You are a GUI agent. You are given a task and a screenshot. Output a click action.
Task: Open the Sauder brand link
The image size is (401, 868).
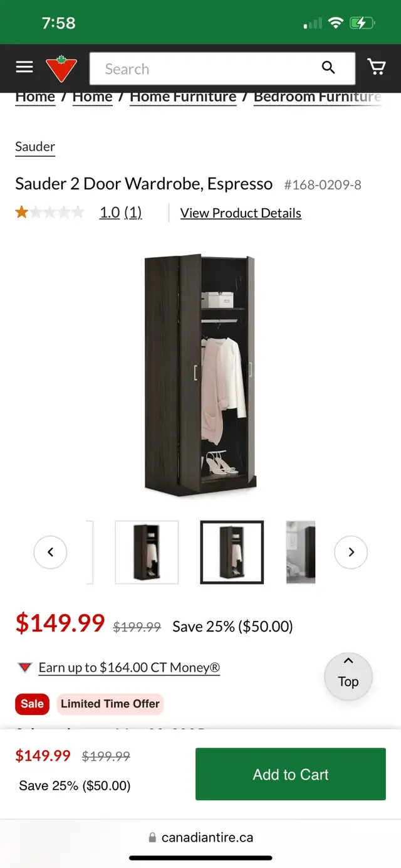[35, 147]
